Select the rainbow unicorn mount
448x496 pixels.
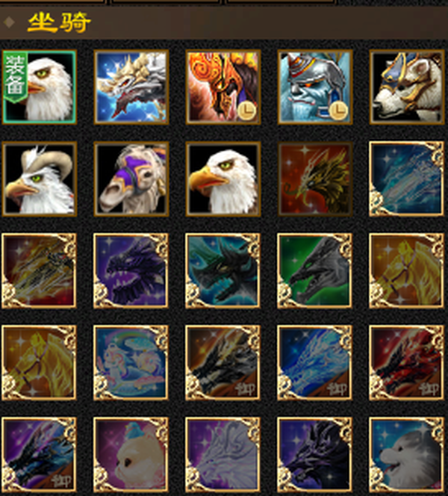[131, 362]
